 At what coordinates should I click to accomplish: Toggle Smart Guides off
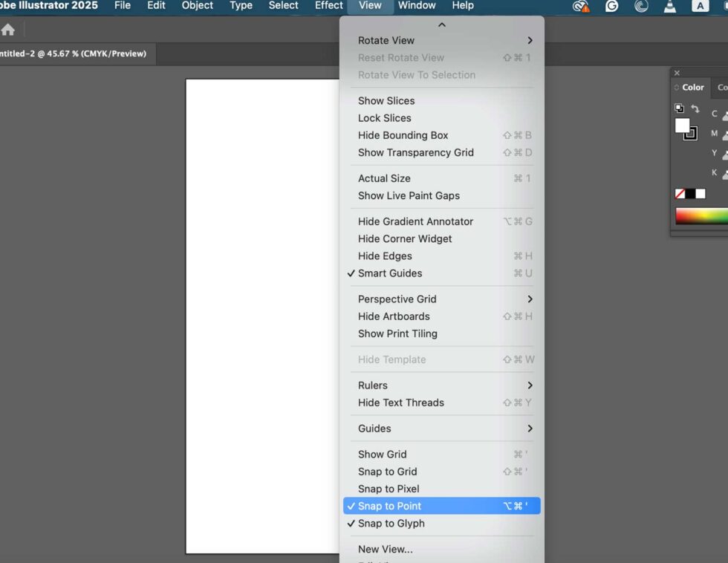(x=389, y=273)
